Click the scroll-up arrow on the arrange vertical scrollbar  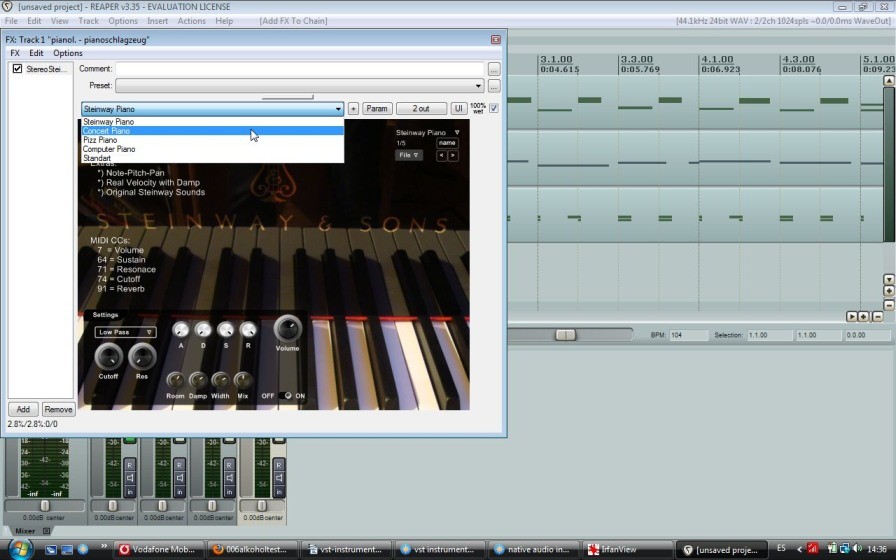(x=889, y=81)
